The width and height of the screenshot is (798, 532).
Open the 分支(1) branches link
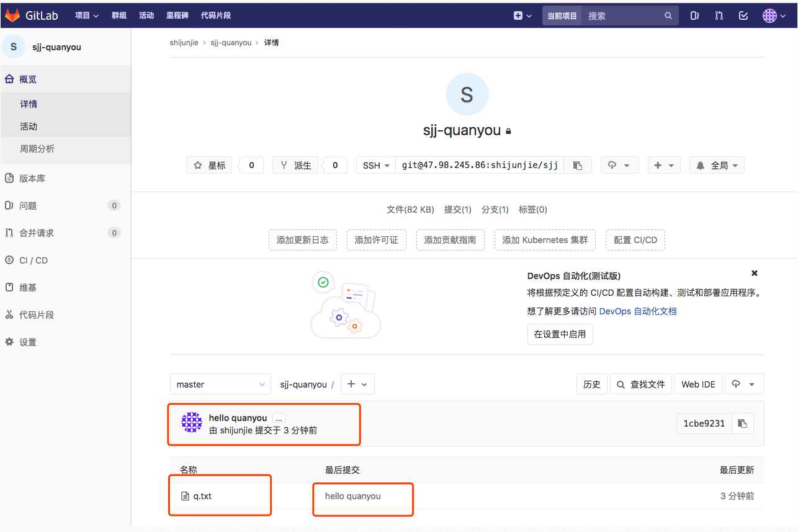(495, 210)
